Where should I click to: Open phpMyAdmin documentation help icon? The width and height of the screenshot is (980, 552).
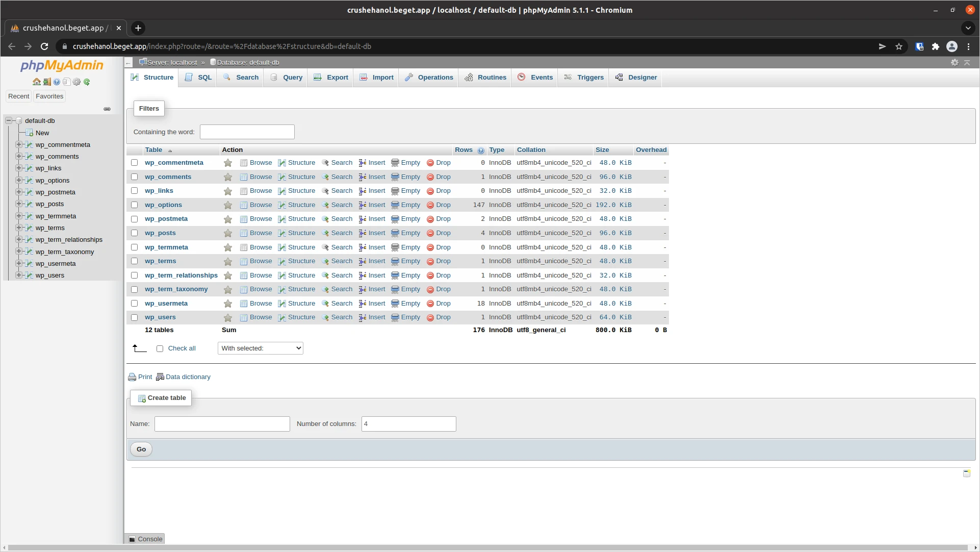[57, 82]
